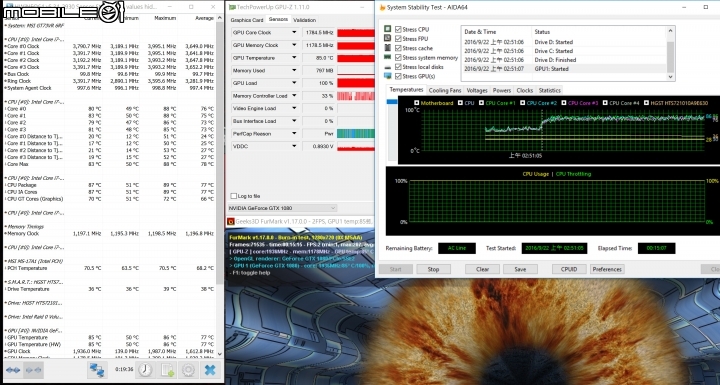Click HWiNFO start logging sheet icon
Viewport: 720px width, 385px height.
167,370
